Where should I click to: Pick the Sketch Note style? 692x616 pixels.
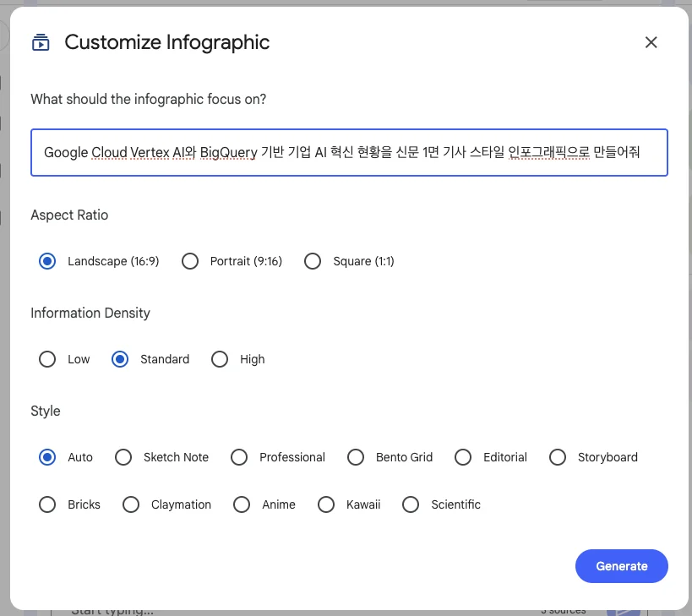[123, 457]
